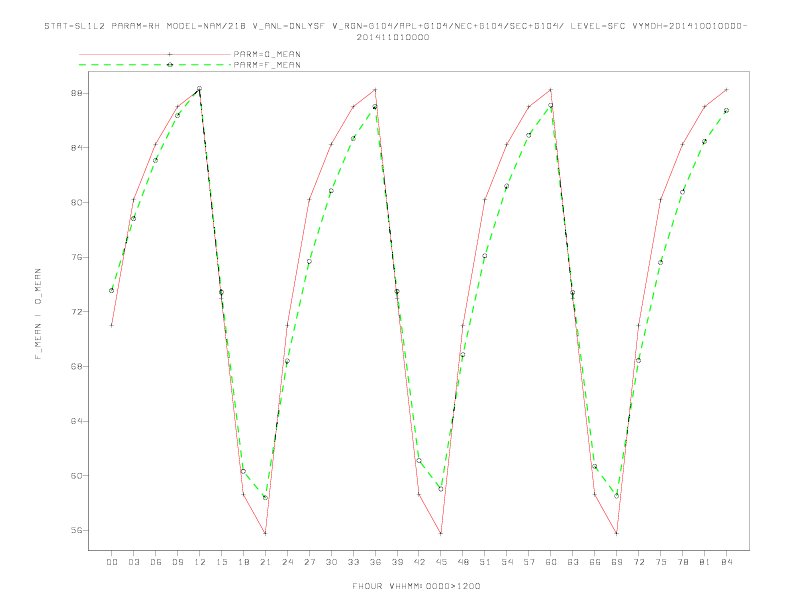Click the x-axis tick label 60

(551, 562)
